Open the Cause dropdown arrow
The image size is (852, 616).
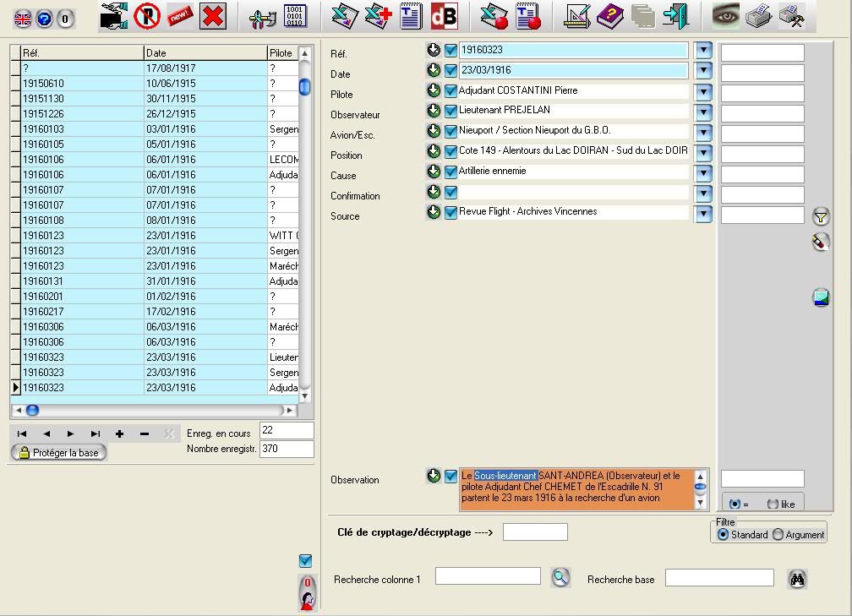click(703, 173)
